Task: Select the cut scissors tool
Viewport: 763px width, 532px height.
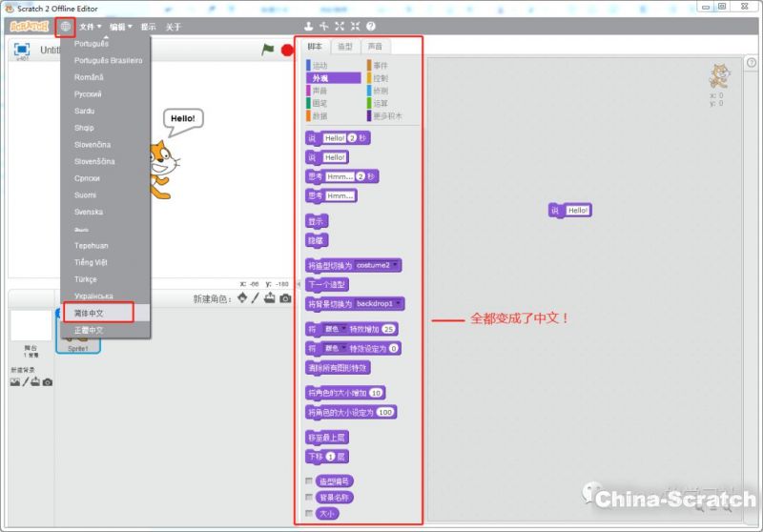Action: 323,27
